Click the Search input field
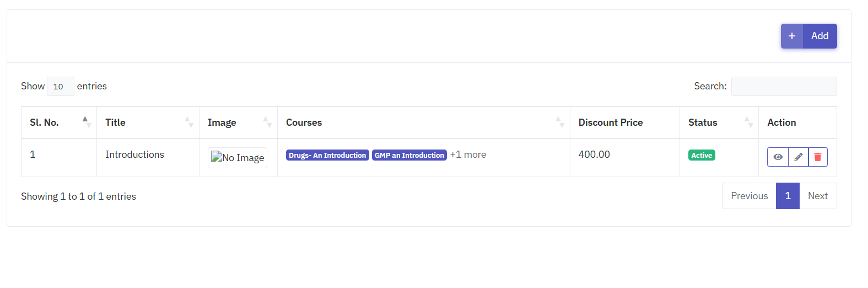Viewport: 868px width, 288px height. [784, 87]
